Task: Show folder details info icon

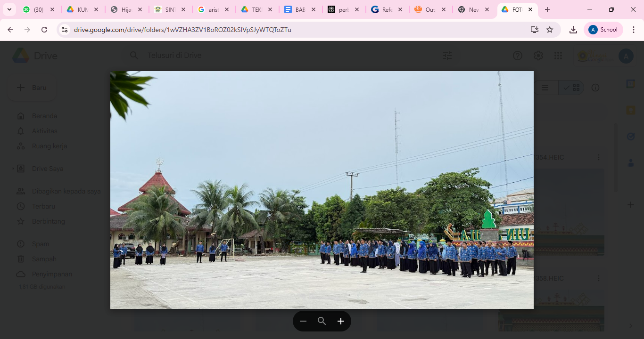Action: (x=595, y=88)
